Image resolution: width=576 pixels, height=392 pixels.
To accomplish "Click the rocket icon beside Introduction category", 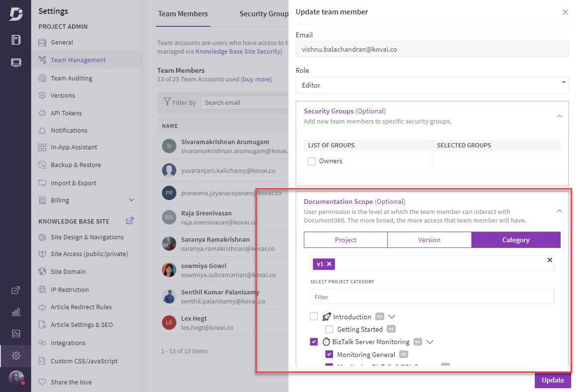I will point(326,316).
